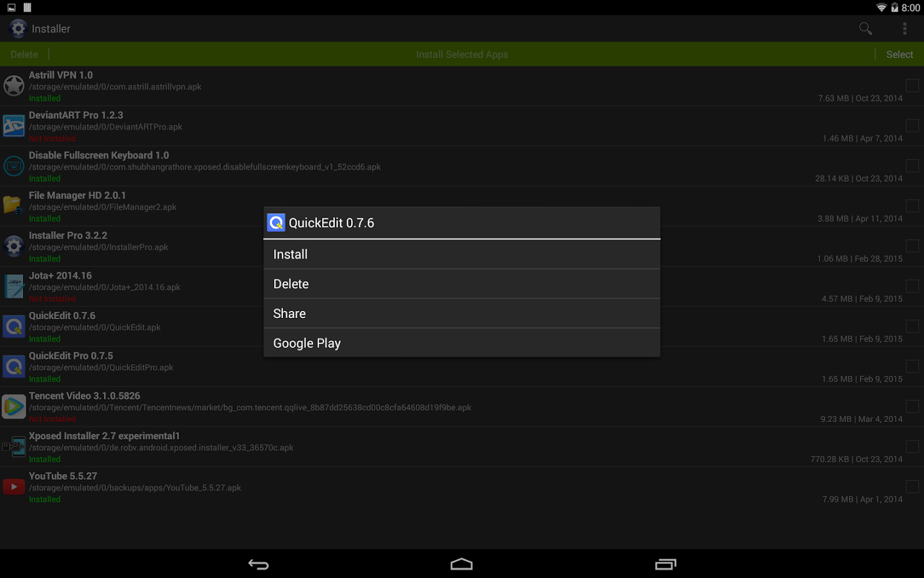Tap the Android back button
Image resolution: width=924 pixels, height=578 pixels.
pyautogui.click(x=259, y=565)
